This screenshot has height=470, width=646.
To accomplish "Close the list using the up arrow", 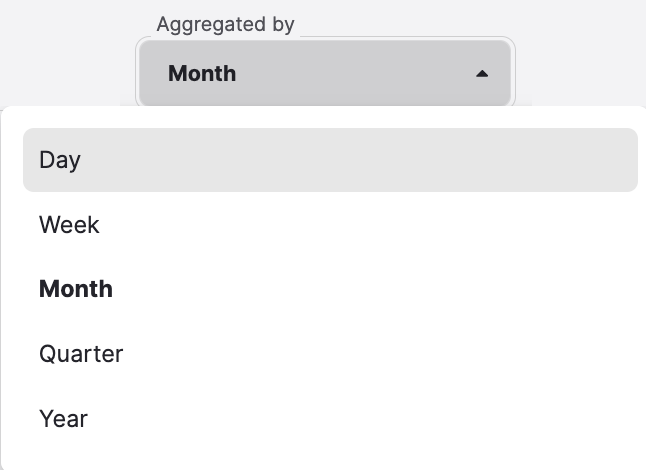I will pos(482,73).
